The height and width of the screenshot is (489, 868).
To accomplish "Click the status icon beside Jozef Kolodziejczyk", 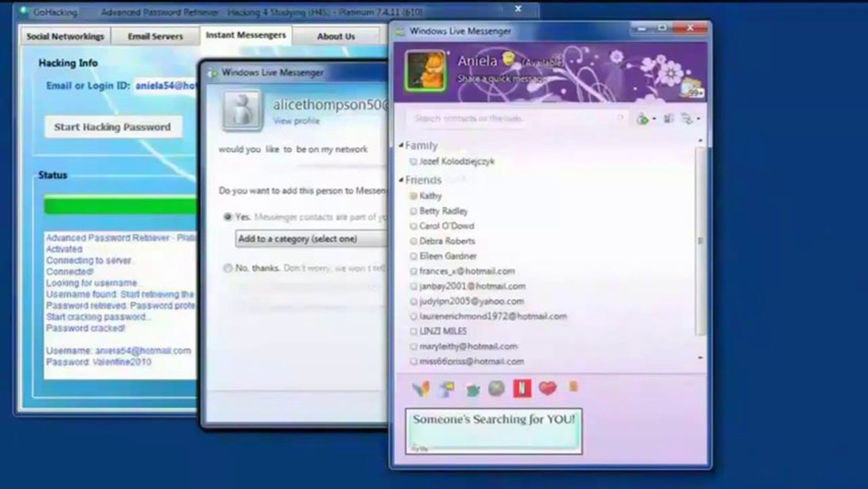I will click(413, 162).
